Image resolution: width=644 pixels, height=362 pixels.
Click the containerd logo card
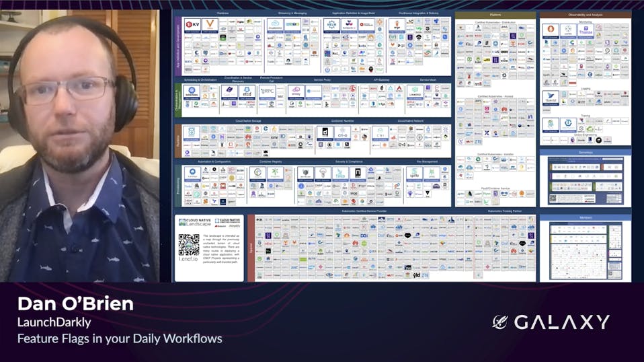click(x=325, y=133)
